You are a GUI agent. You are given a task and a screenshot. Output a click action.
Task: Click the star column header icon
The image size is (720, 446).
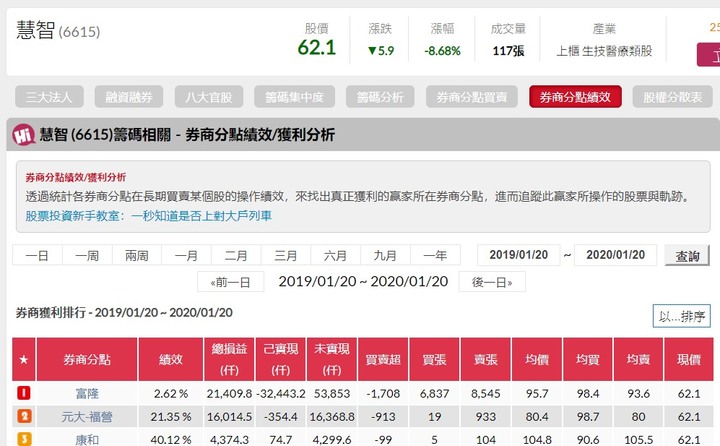(x=24, y=360)
